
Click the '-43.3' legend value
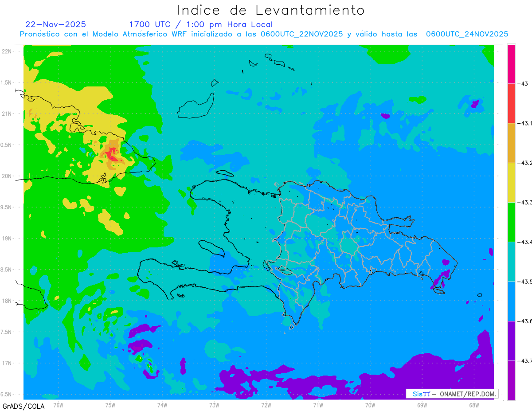(x=524, y=202)
